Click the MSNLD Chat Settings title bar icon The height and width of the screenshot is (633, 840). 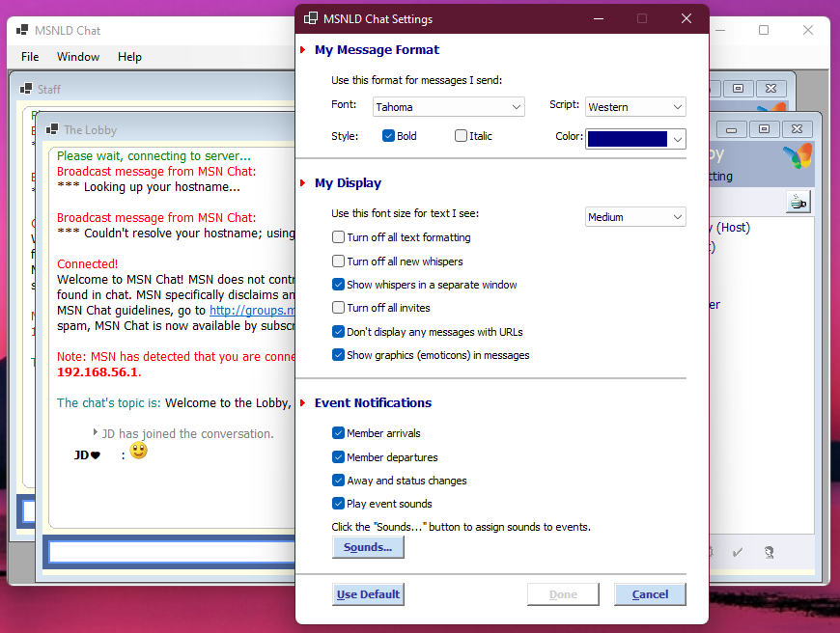(x=311, y=18)
